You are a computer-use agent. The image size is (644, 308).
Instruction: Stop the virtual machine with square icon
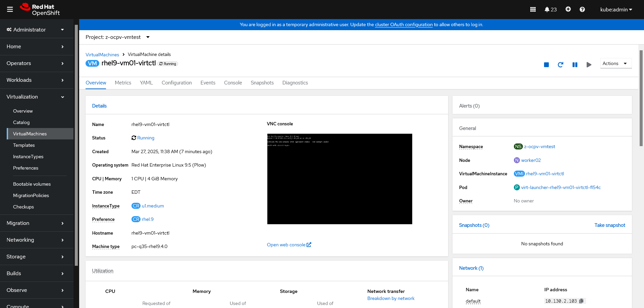pos(546,65)
